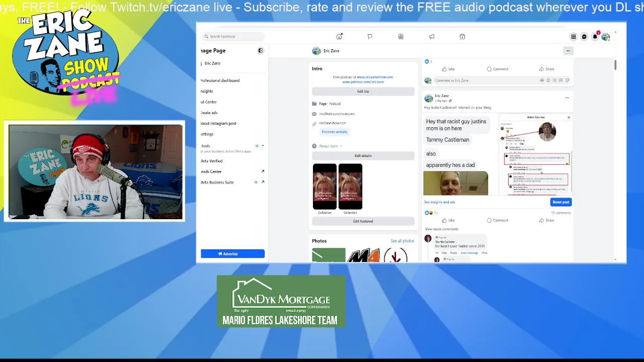The width and height of the screenshot is (644, 362).
Task: Like the Justin Castleman post
Action: pos(448,220)
